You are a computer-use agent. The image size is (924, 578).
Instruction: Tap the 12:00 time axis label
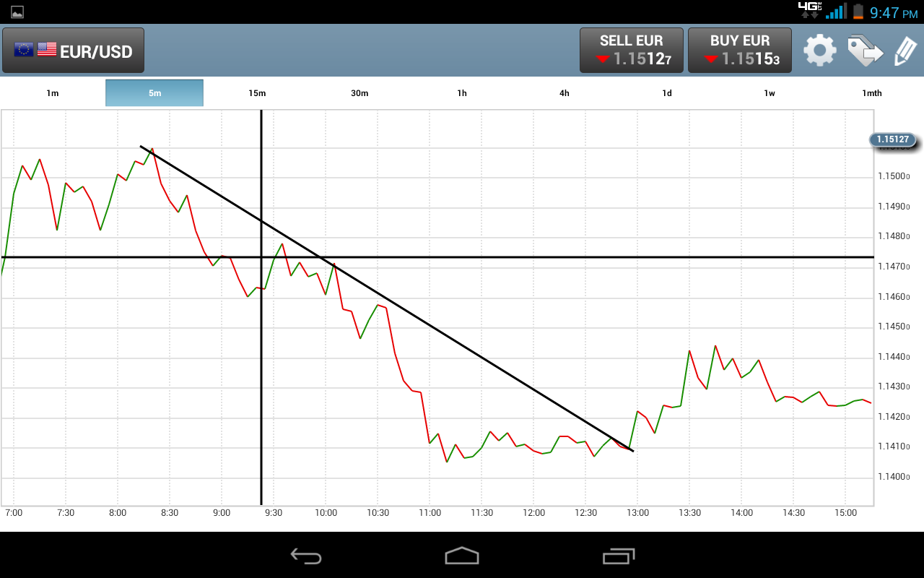click(534, 513)
